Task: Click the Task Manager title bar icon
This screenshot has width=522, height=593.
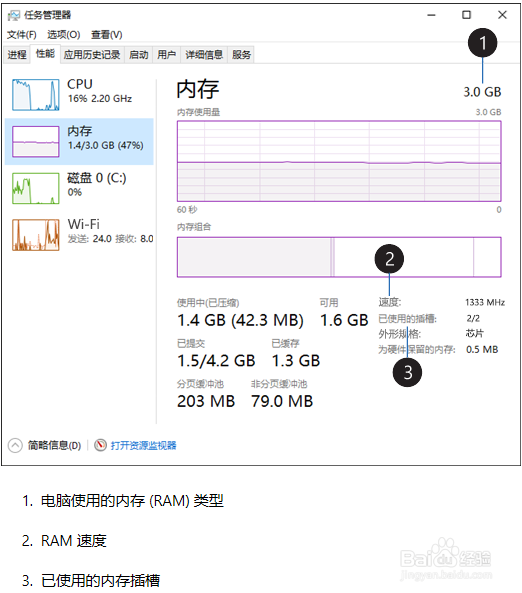Action: pyautogui.click(x=14, y=15)
